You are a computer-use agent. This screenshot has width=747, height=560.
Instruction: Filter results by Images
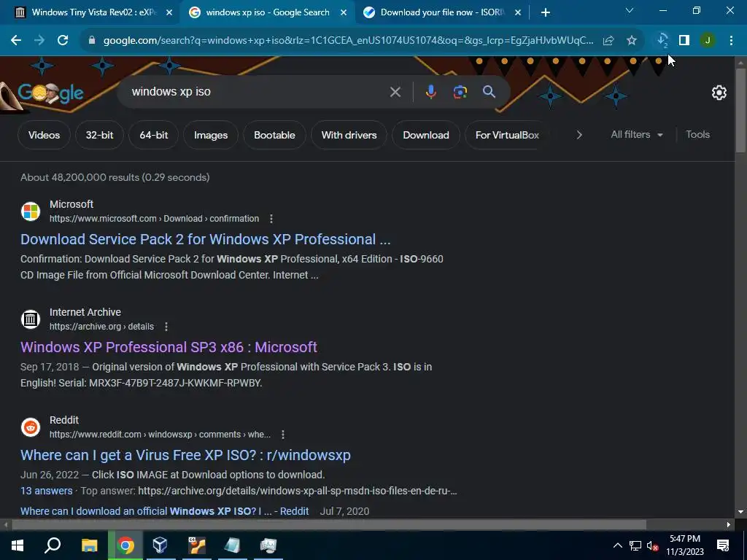point(211,135)
